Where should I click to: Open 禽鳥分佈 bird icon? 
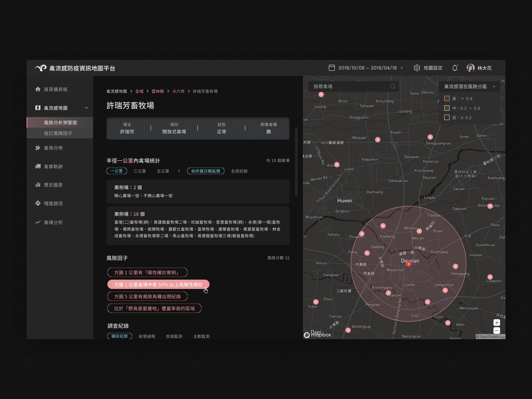[38, 148]
